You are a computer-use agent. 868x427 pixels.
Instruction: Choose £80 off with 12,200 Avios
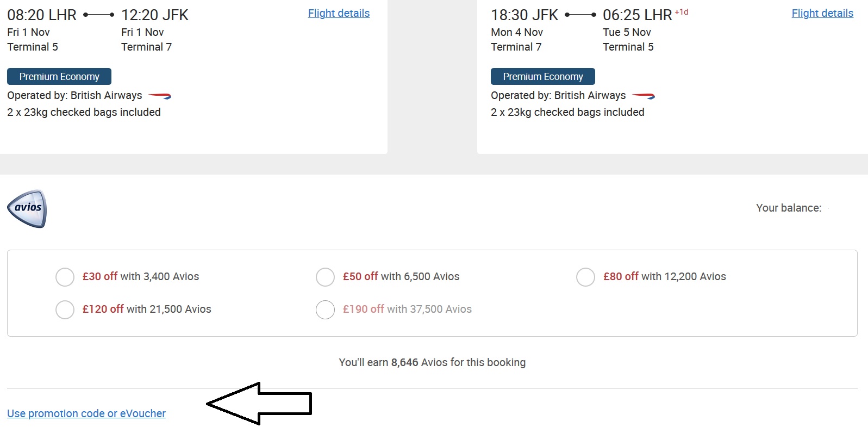(586, 277)
